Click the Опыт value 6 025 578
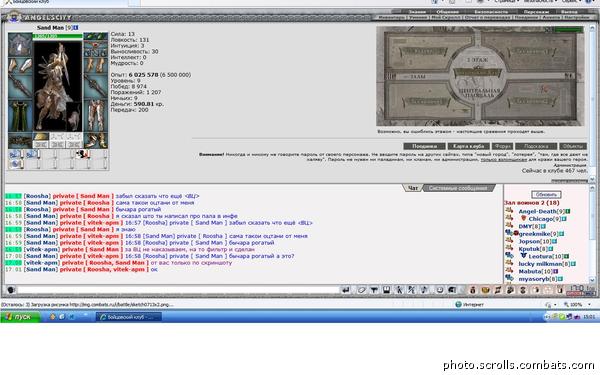The height and width of the screenshot is (375, 600). pos(143,75)
